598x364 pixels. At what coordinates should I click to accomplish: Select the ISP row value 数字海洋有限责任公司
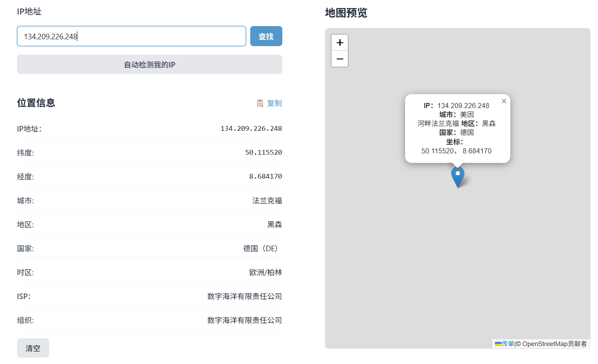pos(245,296)
